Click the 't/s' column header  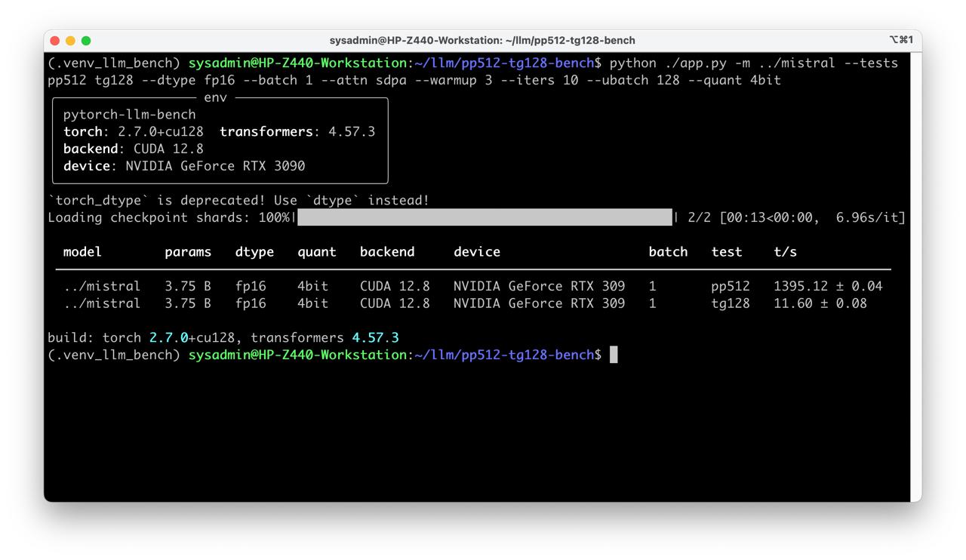[785, 252]
